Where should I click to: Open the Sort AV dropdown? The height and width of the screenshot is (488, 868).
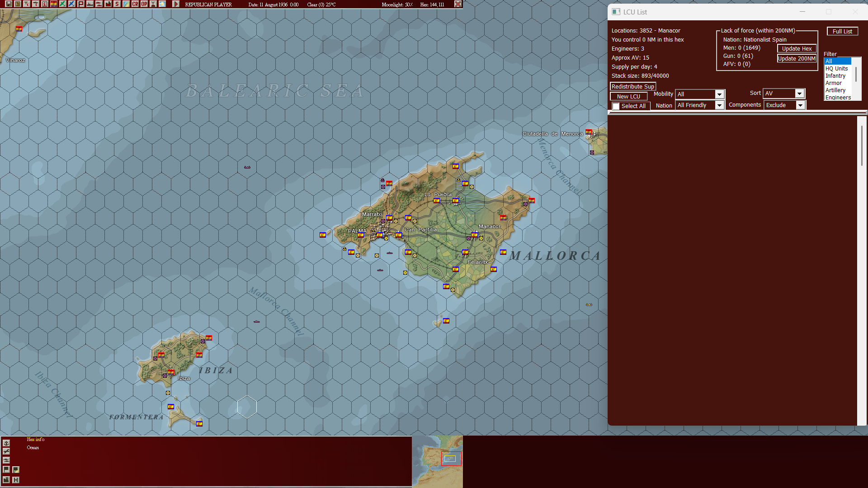coord(799,93)
